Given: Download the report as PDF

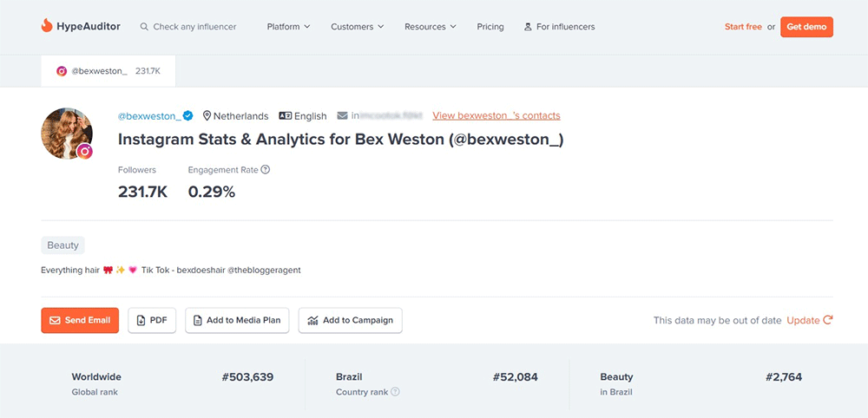Looking at the screenshot, I should click(x=152, y=320).
